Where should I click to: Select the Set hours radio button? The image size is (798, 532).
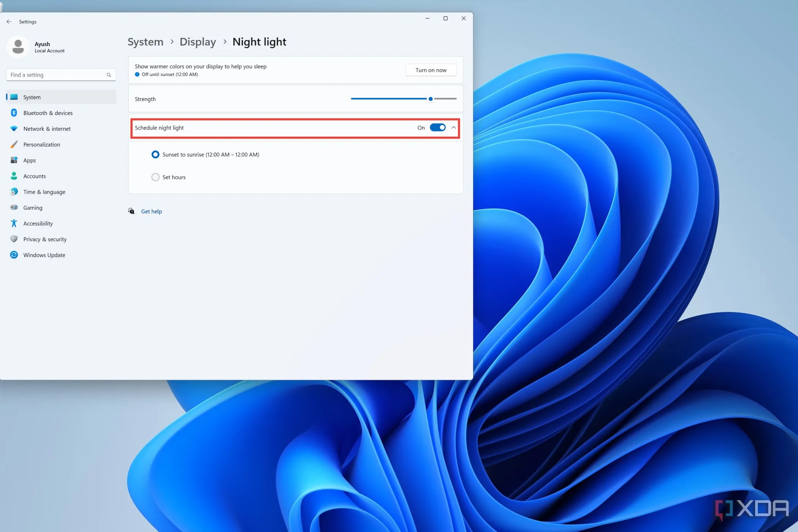(x=155, y=177)
